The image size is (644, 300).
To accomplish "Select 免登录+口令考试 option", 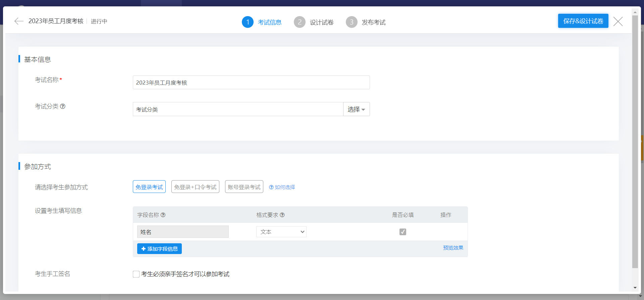I will click(x=195, y=187).
